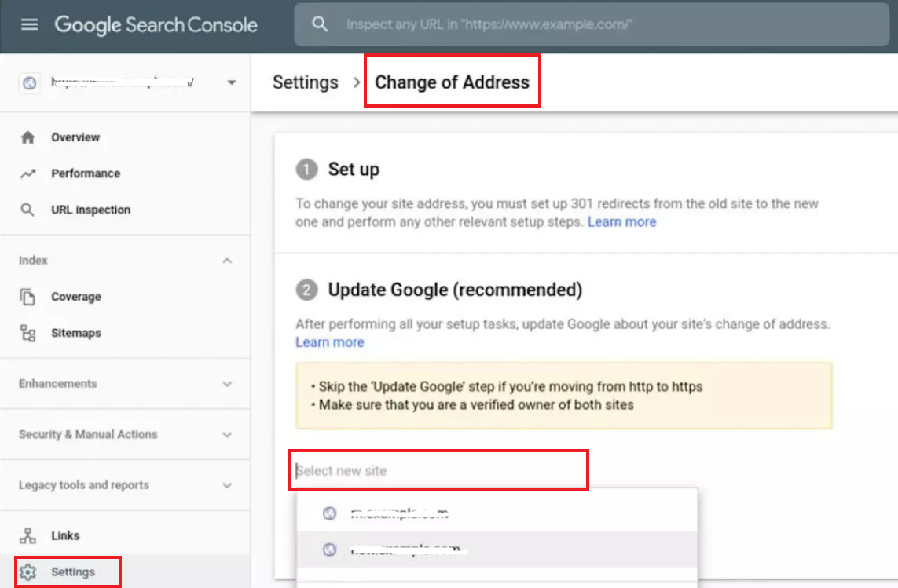Open the Sitemaps menu item
898x588 pixels.
tap(76, 333)
